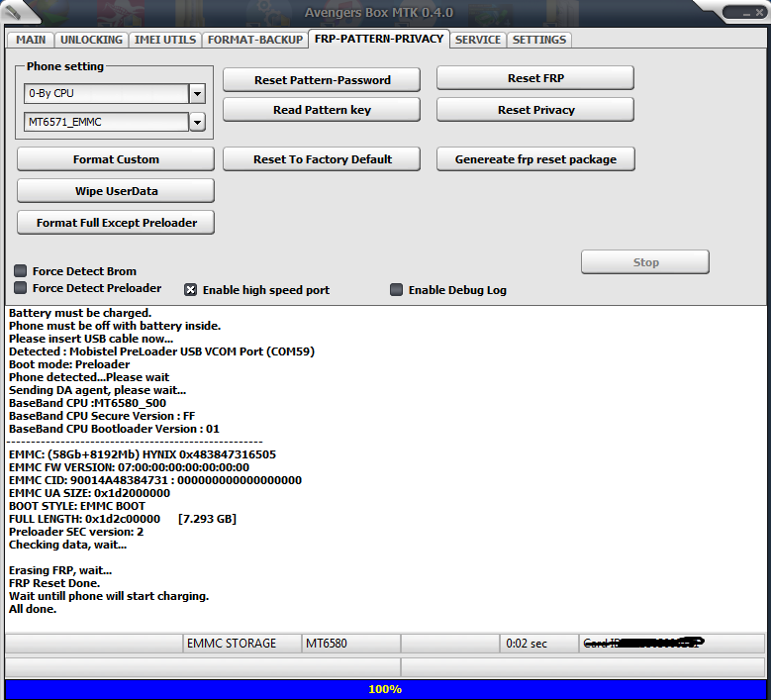771x700 pixels.
Task: Select the FRP-PATTERN-PRIVACY tab
Action: 379,39
